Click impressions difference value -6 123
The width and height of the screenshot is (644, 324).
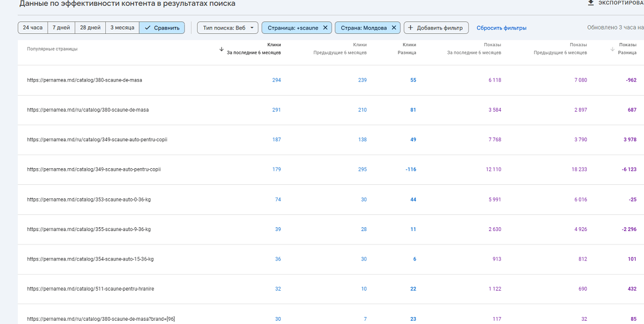click(629, 169)
